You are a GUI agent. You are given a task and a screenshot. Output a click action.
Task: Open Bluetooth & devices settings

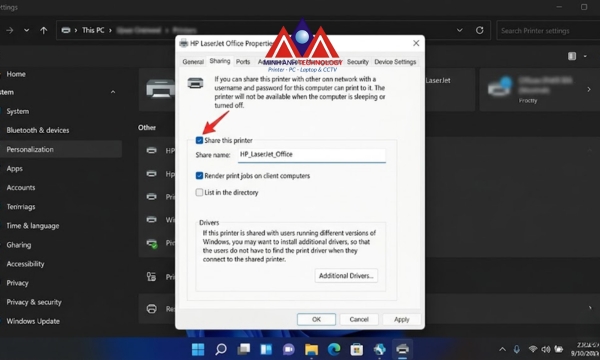(x=38, y=130)
